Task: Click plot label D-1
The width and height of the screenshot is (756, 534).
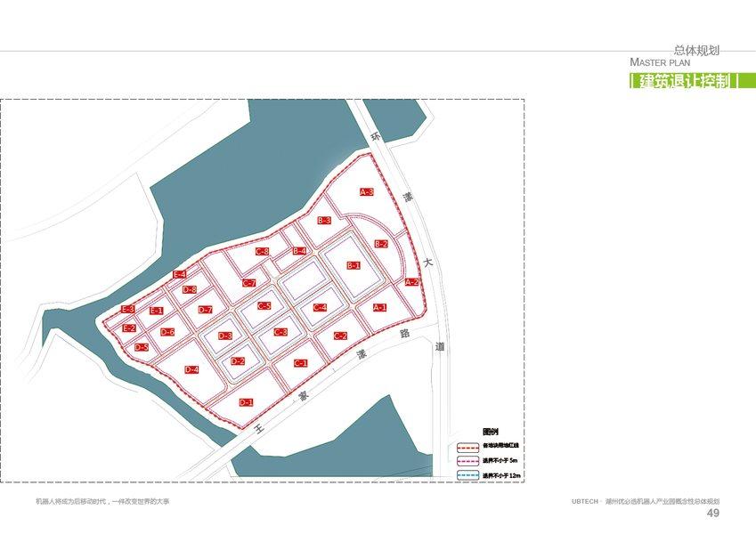Action: pos(246,402)
